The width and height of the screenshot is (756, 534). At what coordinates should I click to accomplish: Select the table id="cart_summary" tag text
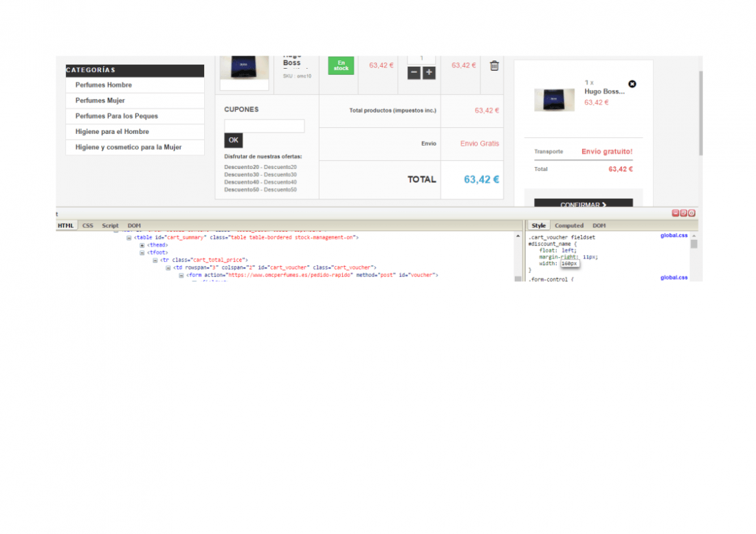(x=246, y=238)
